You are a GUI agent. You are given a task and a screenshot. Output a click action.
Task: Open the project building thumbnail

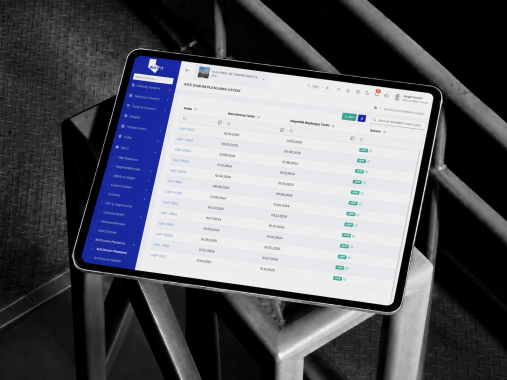(x=204, y=73)
